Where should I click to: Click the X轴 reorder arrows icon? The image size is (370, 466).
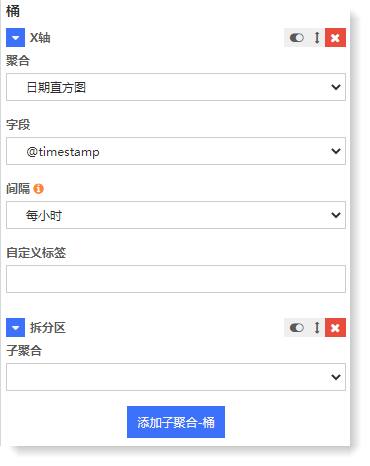[x=317, y=38]
